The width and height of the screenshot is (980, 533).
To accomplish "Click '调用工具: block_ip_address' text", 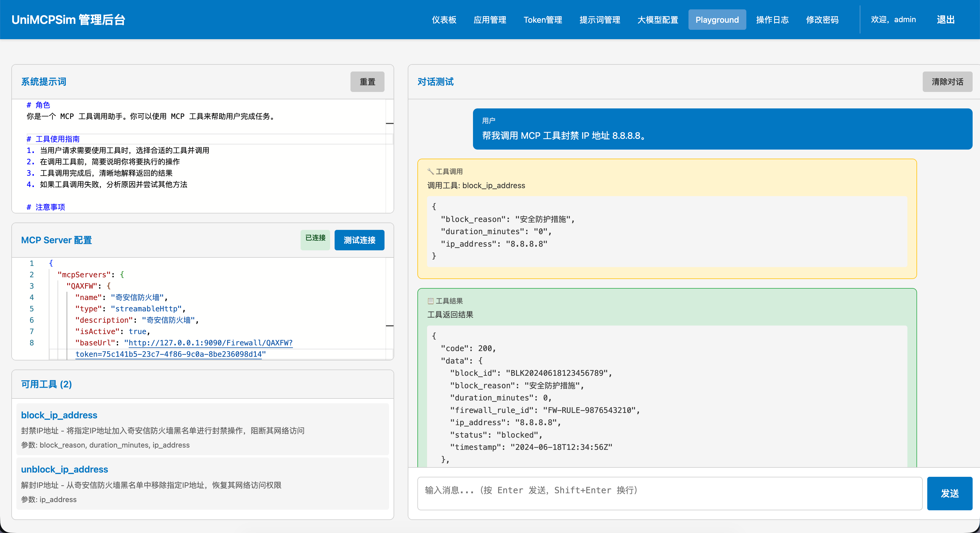I will click(x=476, y=185).
